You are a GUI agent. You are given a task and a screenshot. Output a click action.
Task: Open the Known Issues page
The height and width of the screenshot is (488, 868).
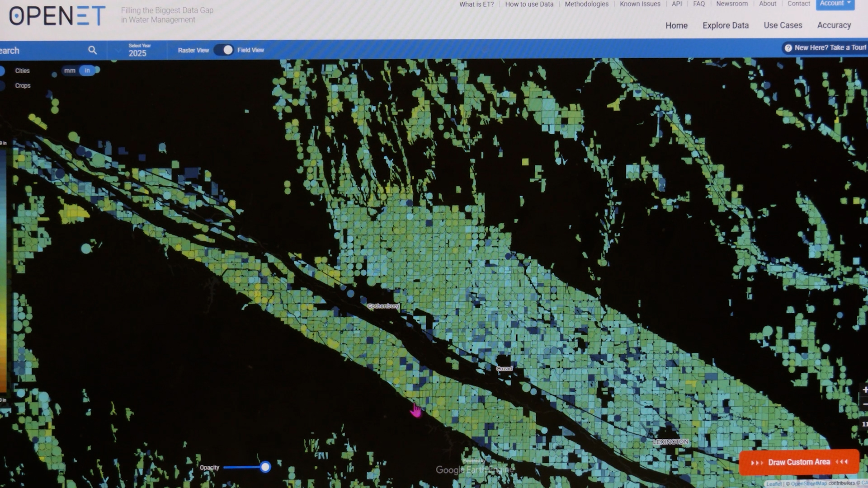pyautogui.click(x=640, y=4)
